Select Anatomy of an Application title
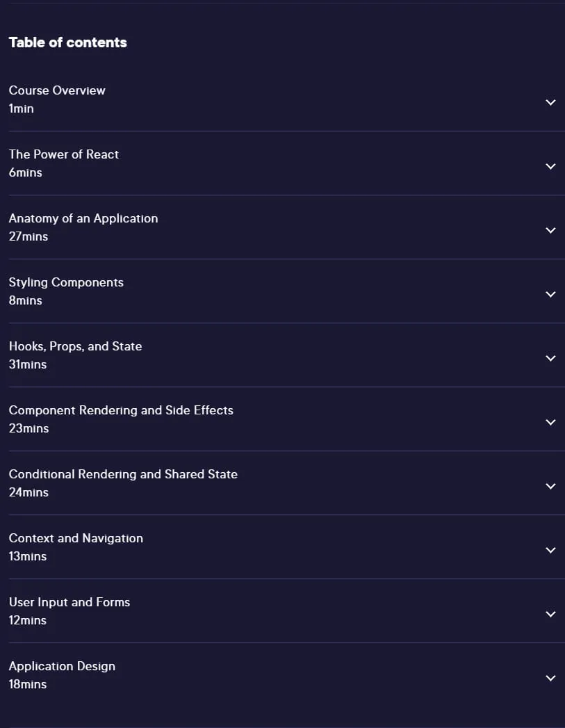 (83, 218)
